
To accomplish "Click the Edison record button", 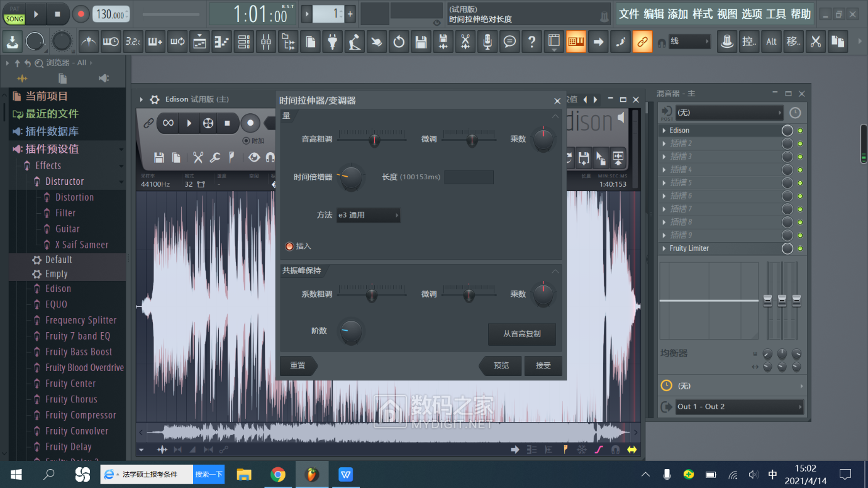I will tap(250, 123).
